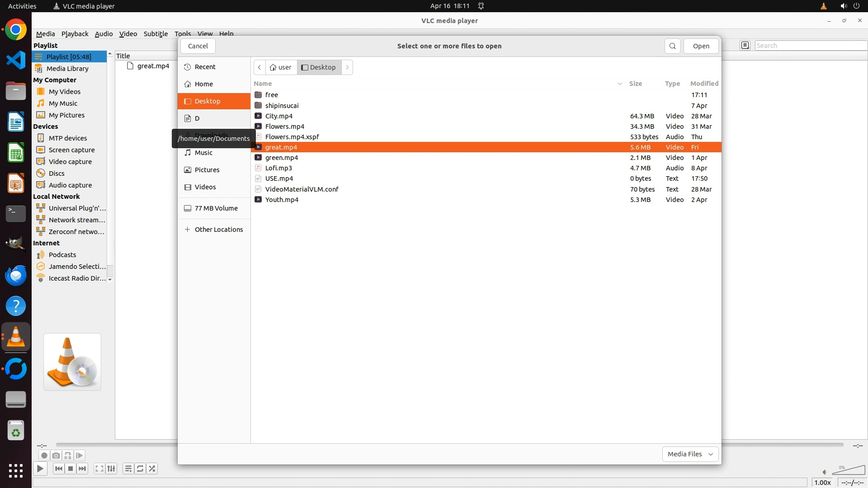The width and height of the screenshot is (868, 488).
Task: Select Youth.mp4 in the file list
Action: pyautogui.click(x=281, y=200)
